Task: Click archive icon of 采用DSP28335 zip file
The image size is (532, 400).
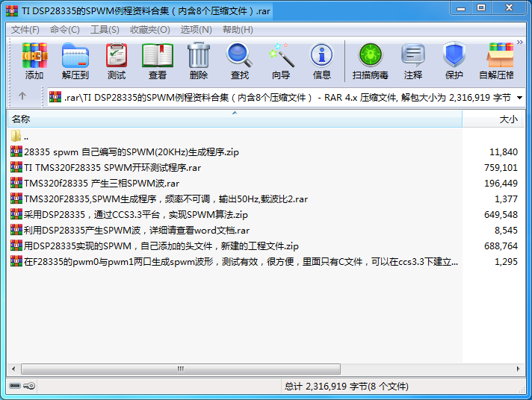Action: (16, 214)
